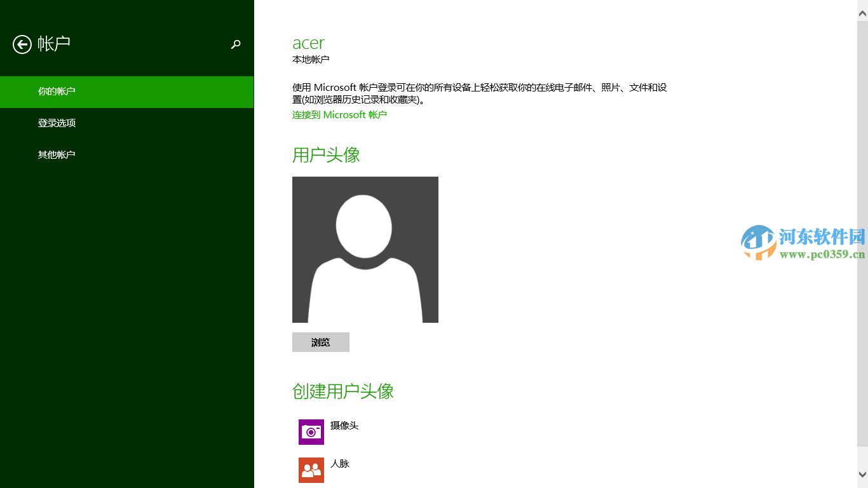868x488 pixels.
Task: Click the orange people icon beside 人脉
Action: (311, 470)
